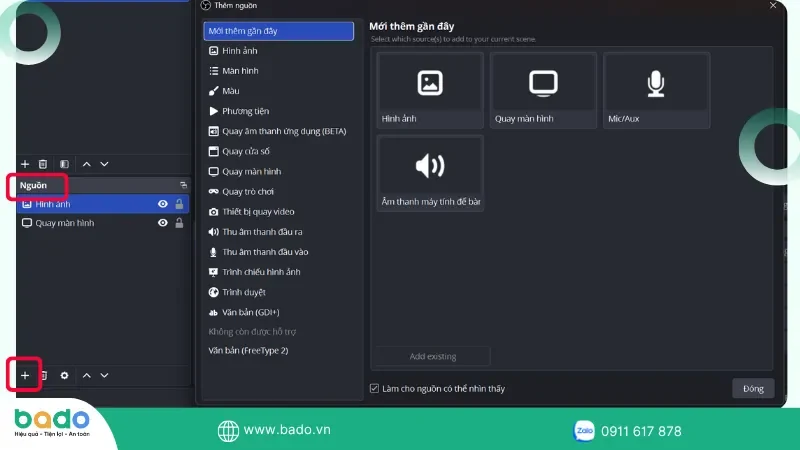The width and height of the screenshot is (800, 450).
Task: Add a new scene with plus icon
Action: [25, 164]
